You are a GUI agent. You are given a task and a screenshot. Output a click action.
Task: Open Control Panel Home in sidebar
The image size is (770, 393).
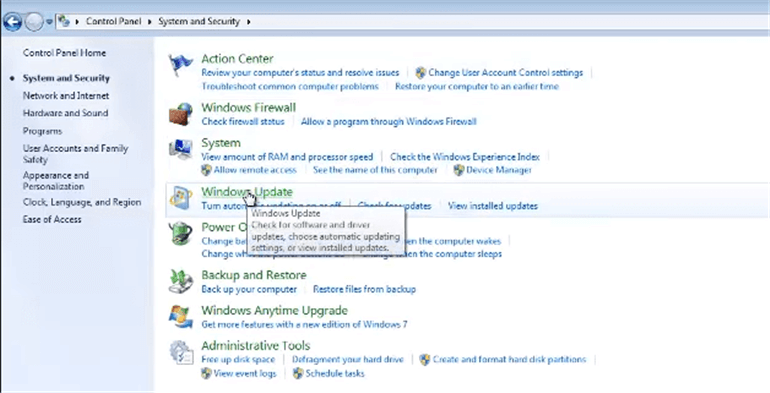coord(64,53)
